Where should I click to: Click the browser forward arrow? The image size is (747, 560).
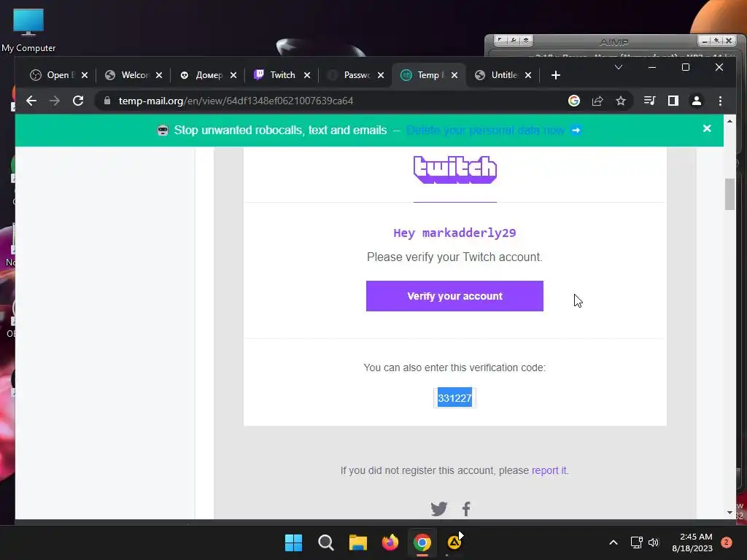click(55, 101)
